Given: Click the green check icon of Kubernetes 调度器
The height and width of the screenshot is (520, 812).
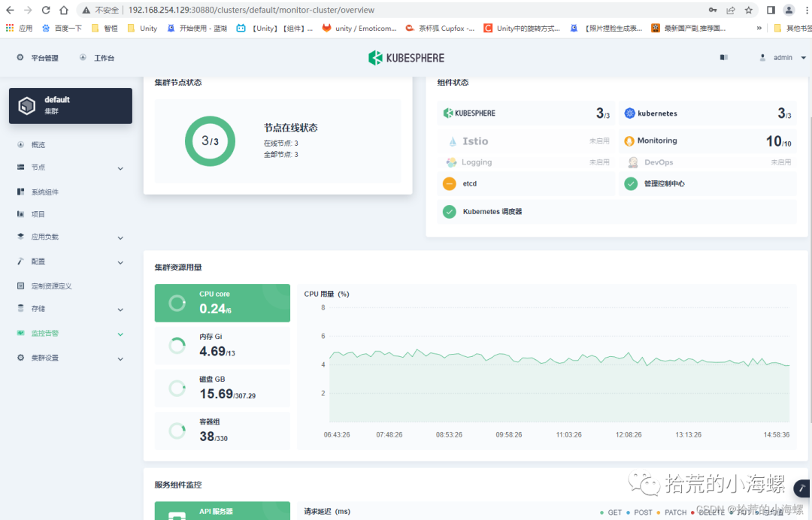Looking at the screenshot, I should 450,212.
